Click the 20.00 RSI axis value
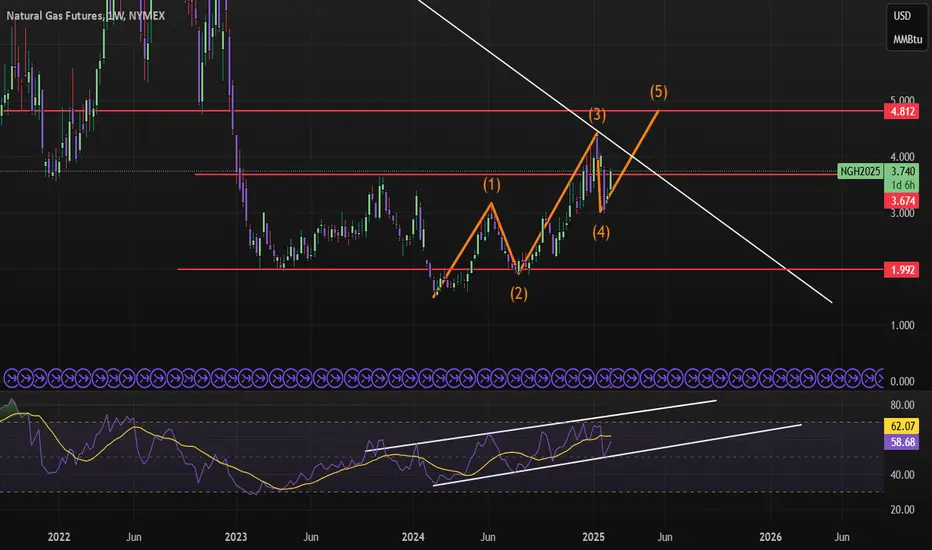Viewport: 932px width, 550px height. pyautogui.click(x=902, y=510)
